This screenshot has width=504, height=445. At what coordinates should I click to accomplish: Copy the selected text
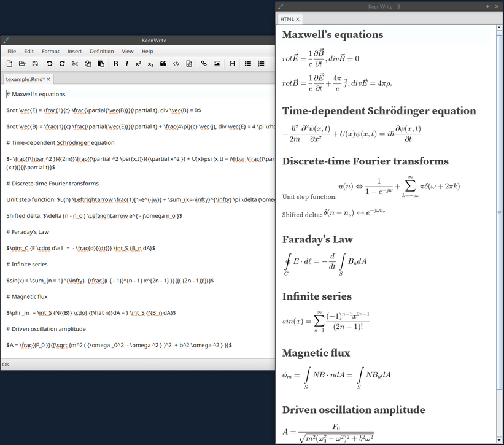coord(88,64)
